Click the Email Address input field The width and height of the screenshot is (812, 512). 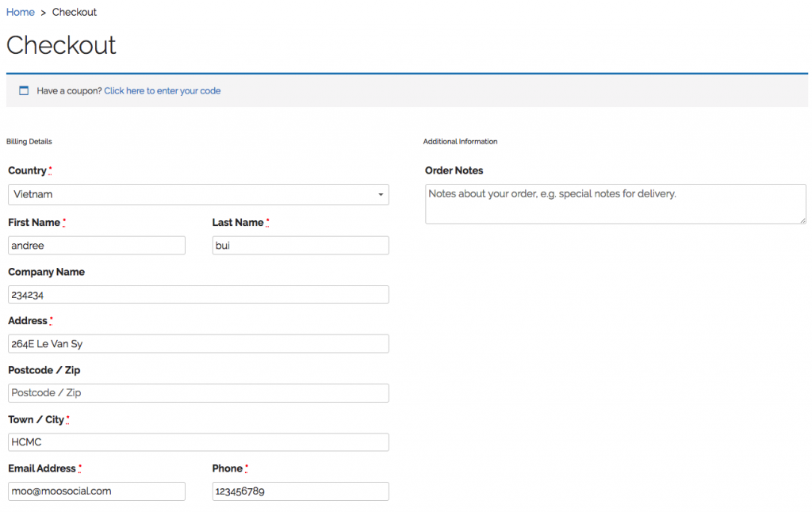(x=96, y=491)
